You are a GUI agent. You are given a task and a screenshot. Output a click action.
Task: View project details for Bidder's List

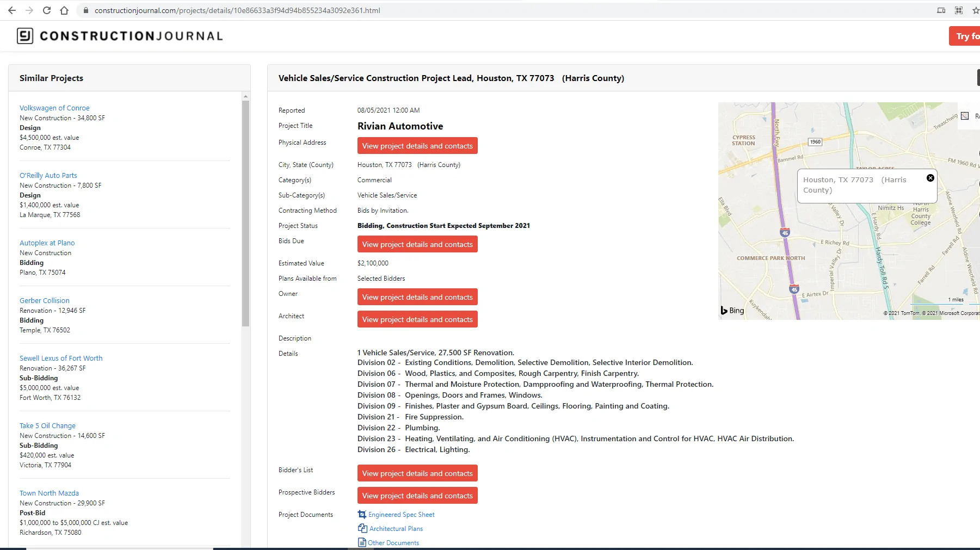tap(417, 473)
